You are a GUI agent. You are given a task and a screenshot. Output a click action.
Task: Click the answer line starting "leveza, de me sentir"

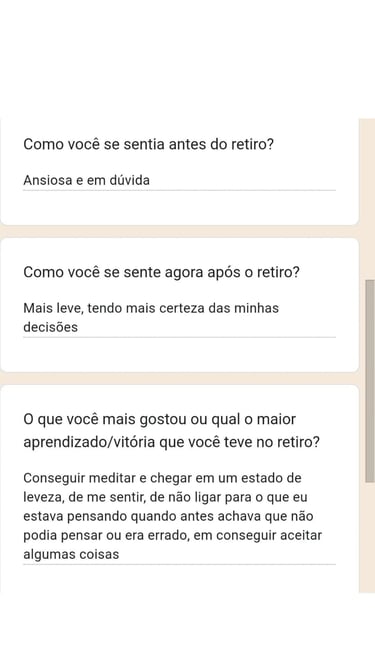coord(165,497)
